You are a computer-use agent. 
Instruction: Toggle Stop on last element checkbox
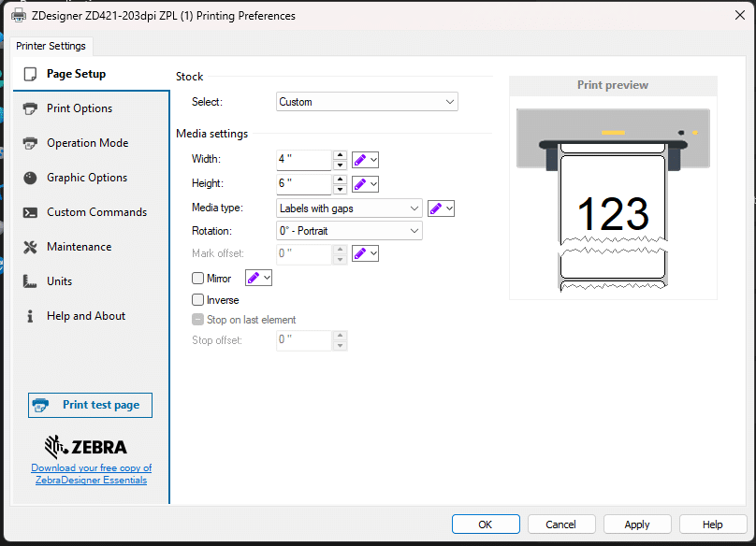(x=197, y=320)
